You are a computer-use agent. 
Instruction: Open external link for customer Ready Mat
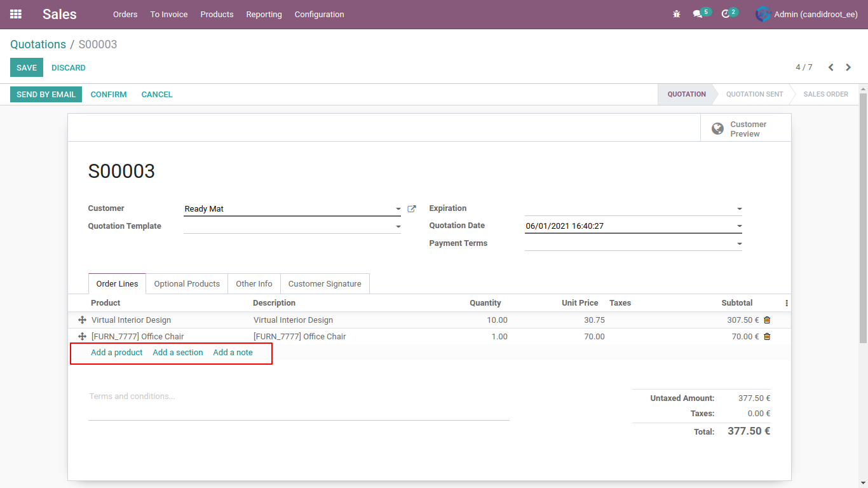point(412,208)
